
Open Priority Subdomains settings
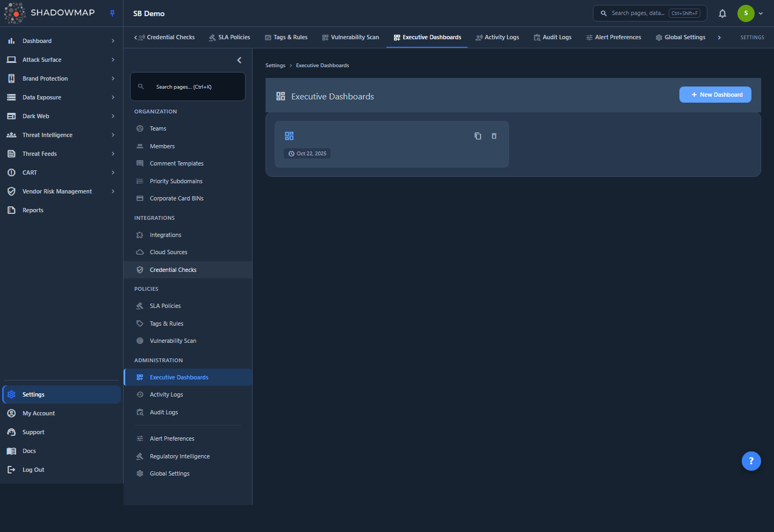tap(188, 181)
